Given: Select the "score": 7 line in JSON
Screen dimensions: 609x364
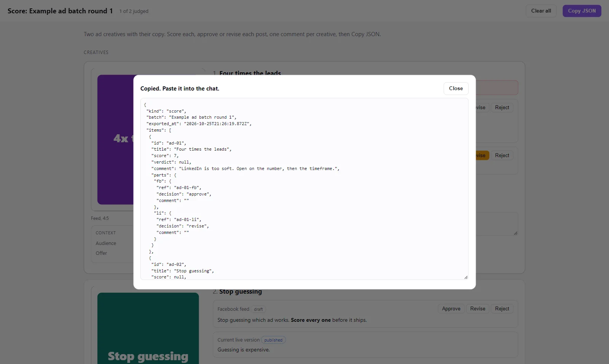Looking at the screenshot, I should [x=165, y=156].
